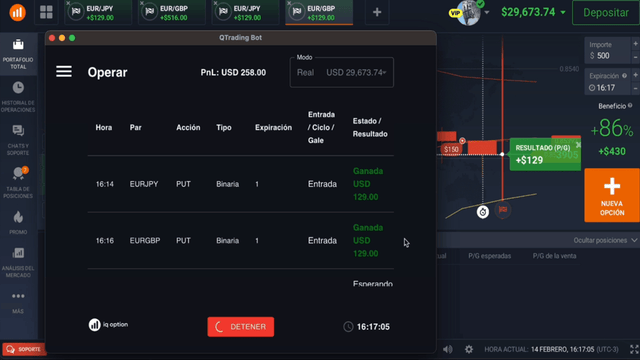Image resolution: width=640 pixels, height=360 pixels.
Task: Click the orange Nueva Opción button
Action: pos(612,195)
